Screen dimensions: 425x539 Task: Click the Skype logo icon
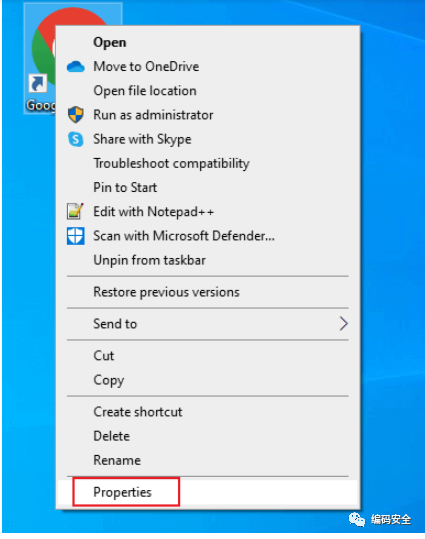point(75,139)
